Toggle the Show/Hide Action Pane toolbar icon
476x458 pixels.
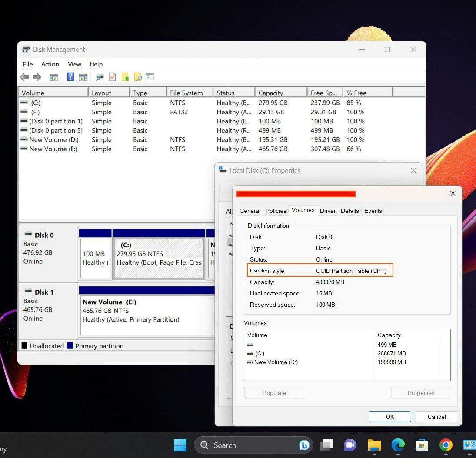tap(83, 77)
